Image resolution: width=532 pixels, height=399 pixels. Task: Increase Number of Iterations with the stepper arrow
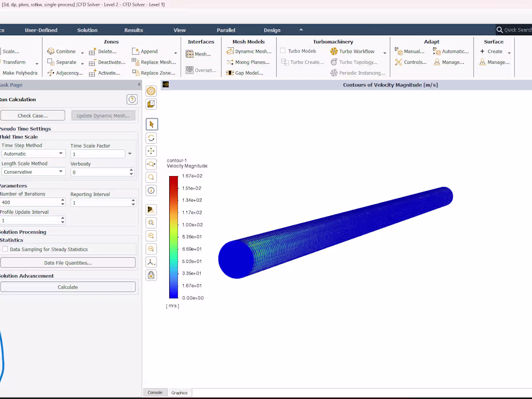pos(62,200)
